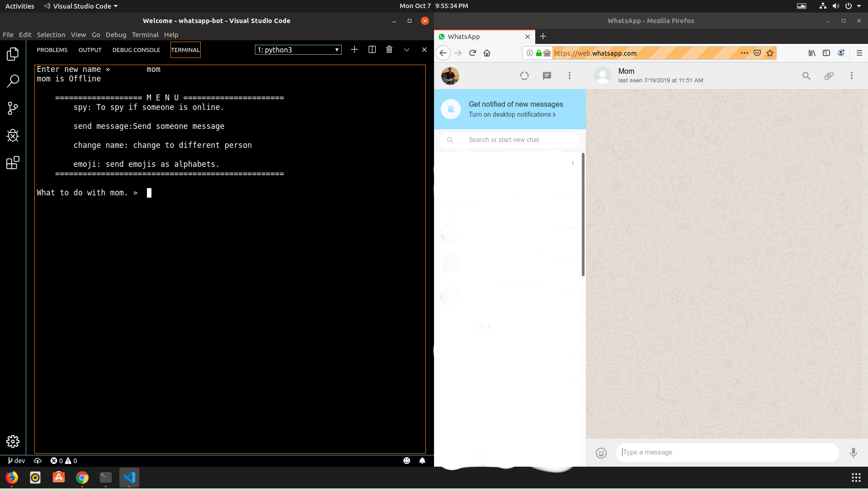Open the Terminal menu

145,35
